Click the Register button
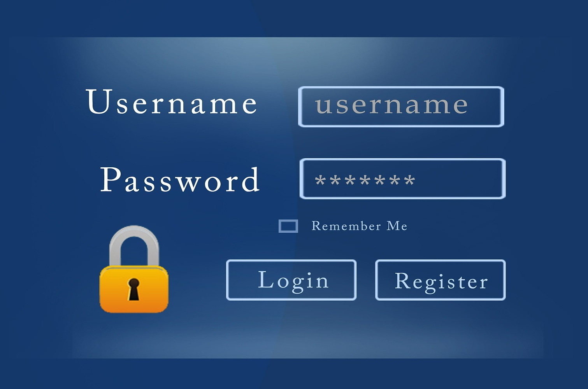Screen dimensions: 588x389 point(441,280)
